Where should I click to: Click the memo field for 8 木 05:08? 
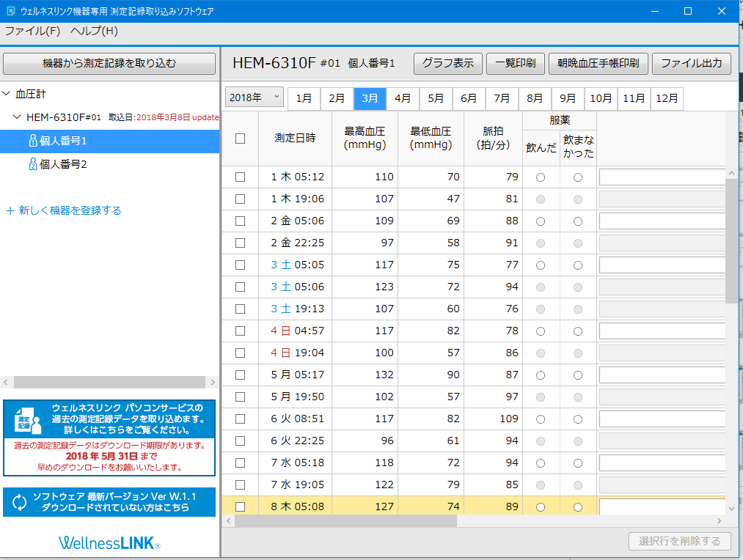tap(662, 506)
